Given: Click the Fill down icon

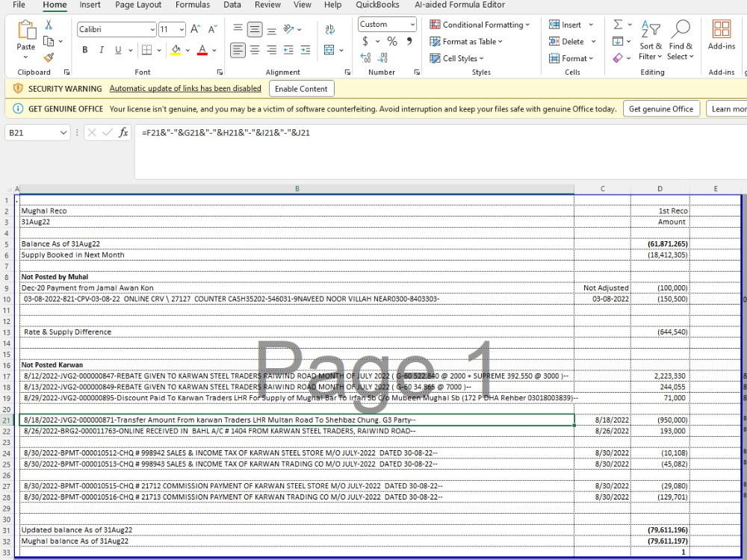Looking at the screenshot, I should point(618,41).
